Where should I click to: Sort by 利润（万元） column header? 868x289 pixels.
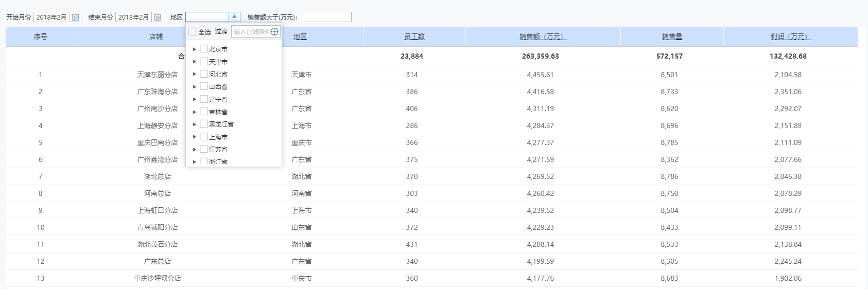(x=790, y=37)
